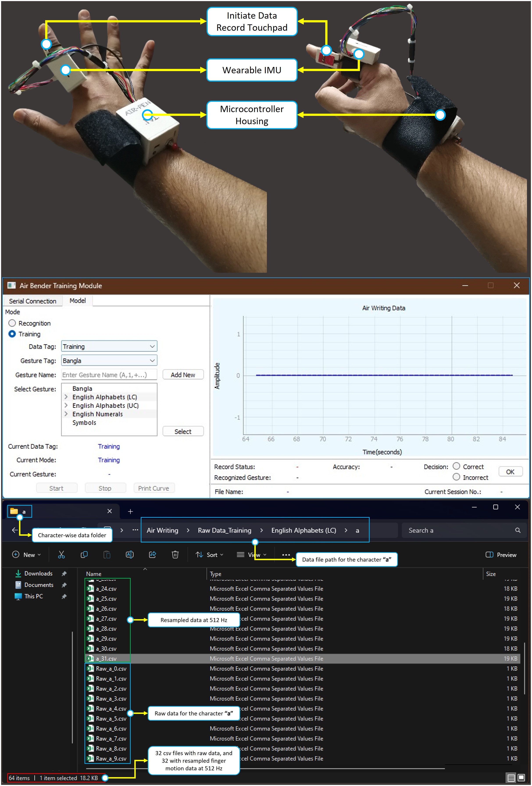Click the Gesture Name input field

[x=109, y=375]
